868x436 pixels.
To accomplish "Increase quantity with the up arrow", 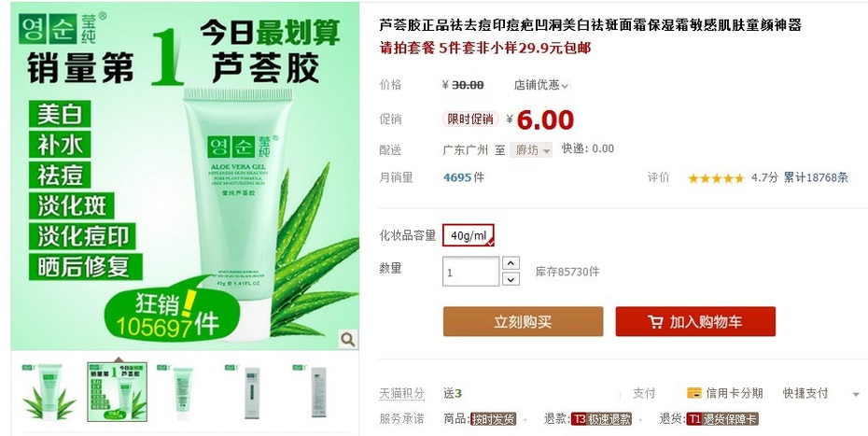I will click(x=511, y=263).
